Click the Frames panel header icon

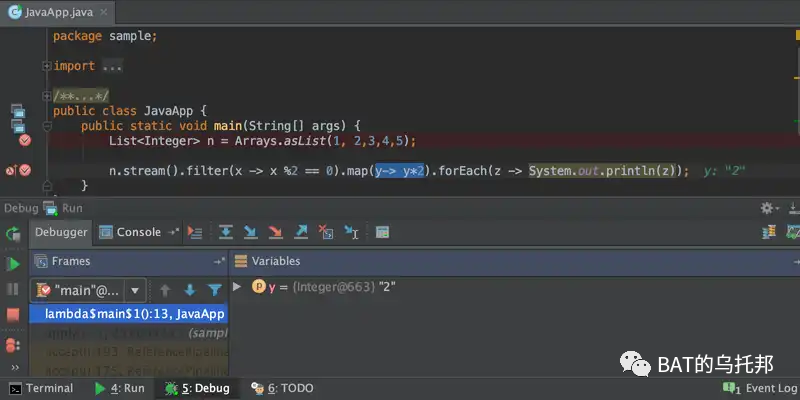[41, 262]
